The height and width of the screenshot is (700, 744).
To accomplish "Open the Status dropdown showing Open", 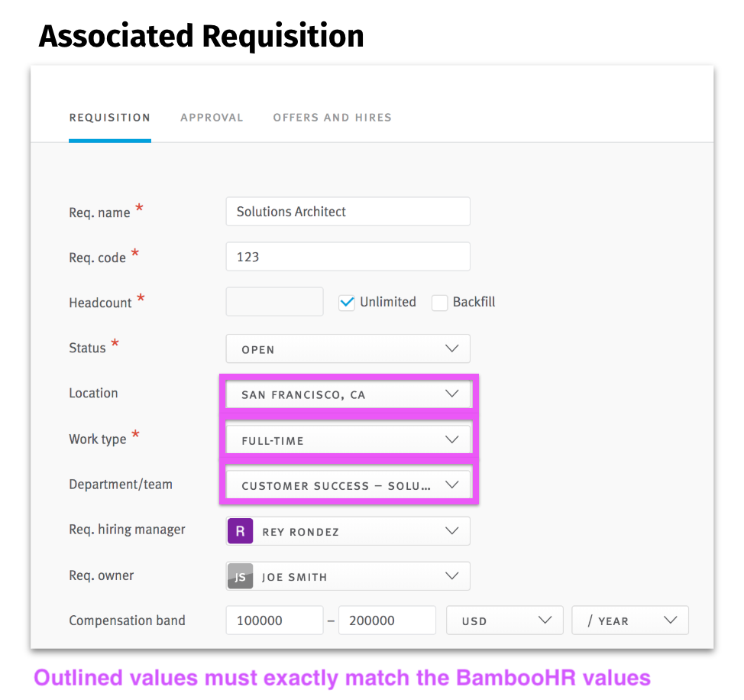I will click(348, 348).
